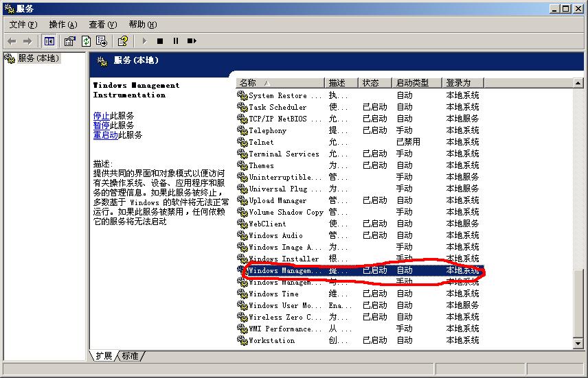Sort by the 状态 column header
This screenshot has width=588, height=378.
click(374, 83)
